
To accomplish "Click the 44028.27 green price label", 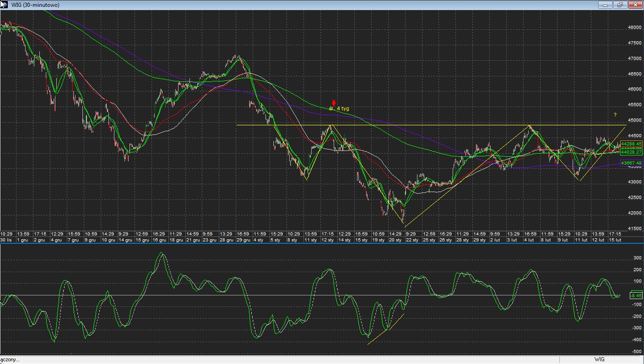I will [631, 152].
